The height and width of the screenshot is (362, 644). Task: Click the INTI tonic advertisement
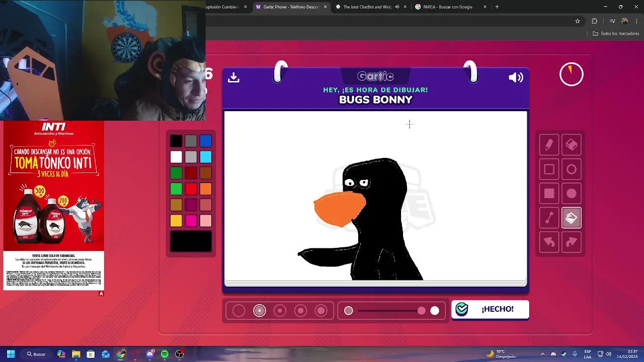pos(54,205)
